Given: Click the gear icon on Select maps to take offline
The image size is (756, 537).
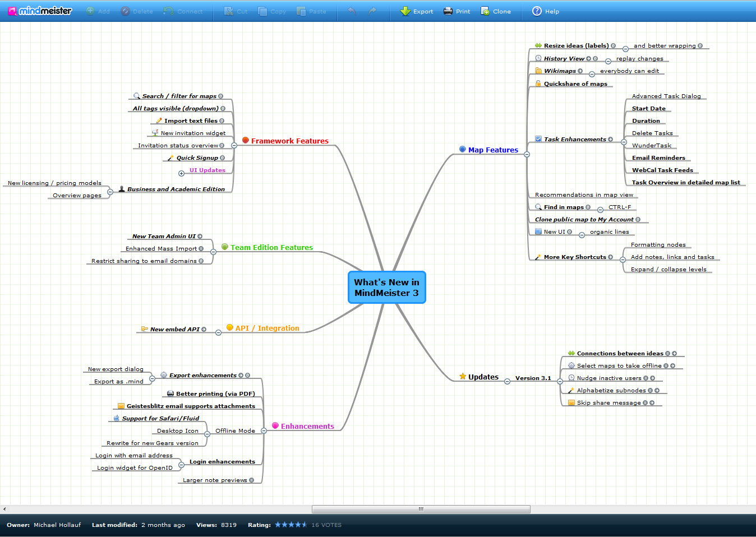Looking at the screenshot, I should [571, 365].
